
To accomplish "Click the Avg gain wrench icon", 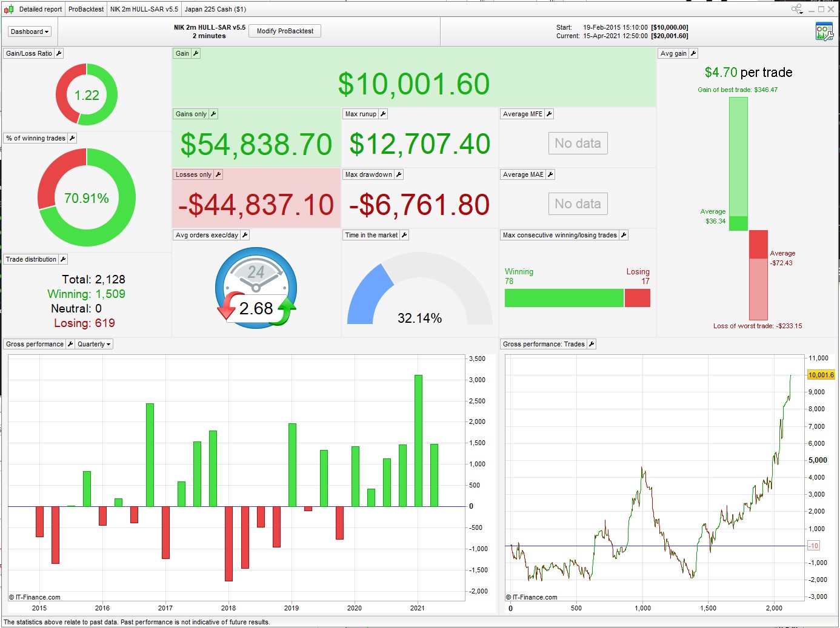I will 693,53.
